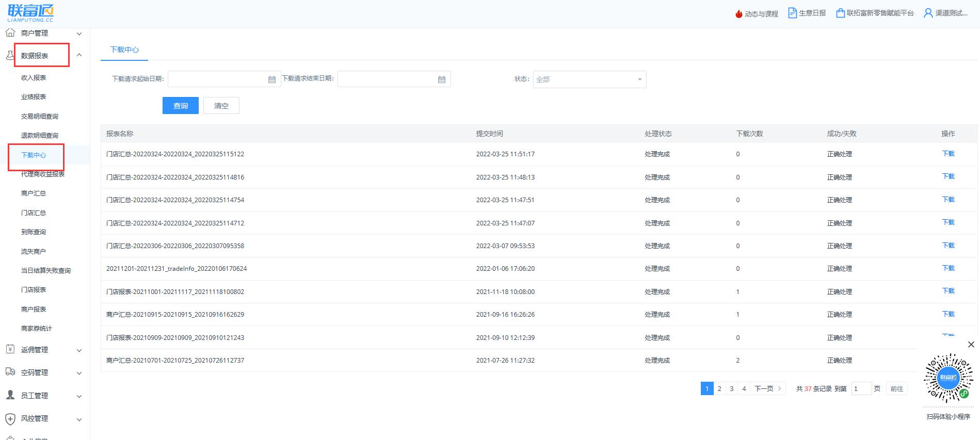
Task: Download the report submitted 2022-03-25 11:47:51
Action: click(949, 199)
